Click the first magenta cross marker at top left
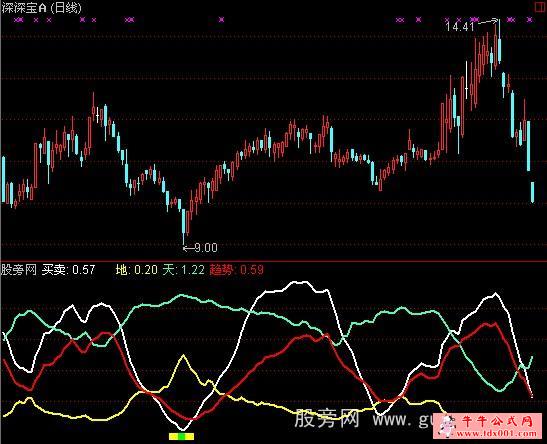Image resolution: width=547 pixels, height=444 pixels. coord(18,20)
